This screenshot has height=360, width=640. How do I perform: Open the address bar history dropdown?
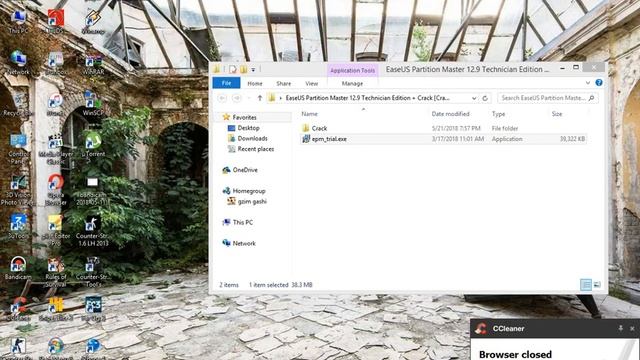474,98
